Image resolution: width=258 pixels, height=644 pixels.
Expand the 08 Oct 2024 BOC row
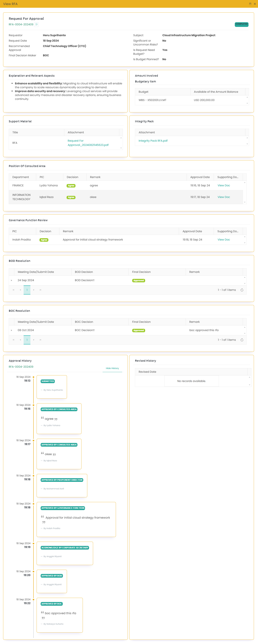click(x=11, y=330)
